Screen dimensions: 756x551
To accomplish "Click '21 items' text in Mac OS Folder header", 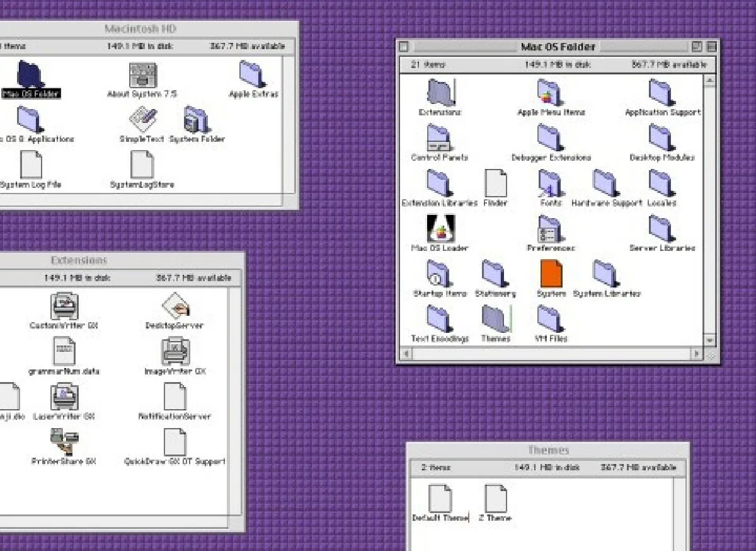I will tap(428, 64).
